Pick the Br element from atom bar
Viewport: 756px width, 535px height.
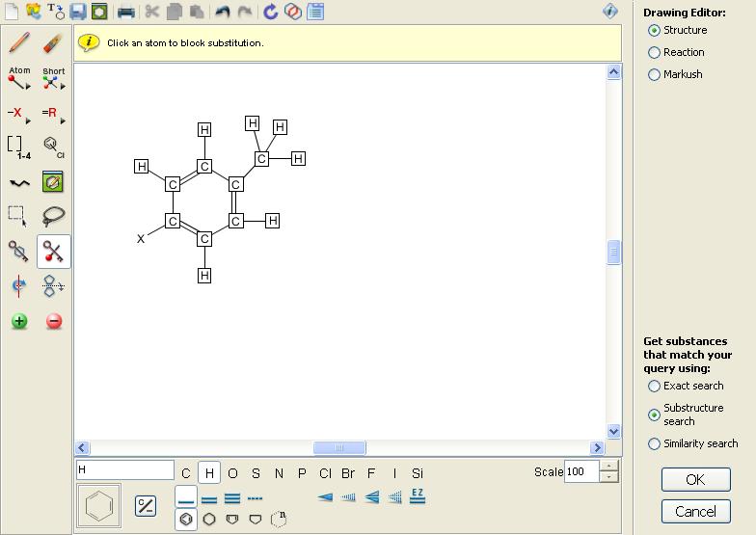coord(348,473)
